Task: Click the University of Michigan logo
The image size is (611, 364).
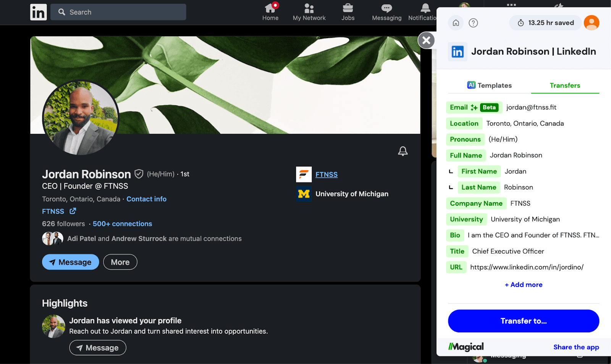Action: point(304,194)
